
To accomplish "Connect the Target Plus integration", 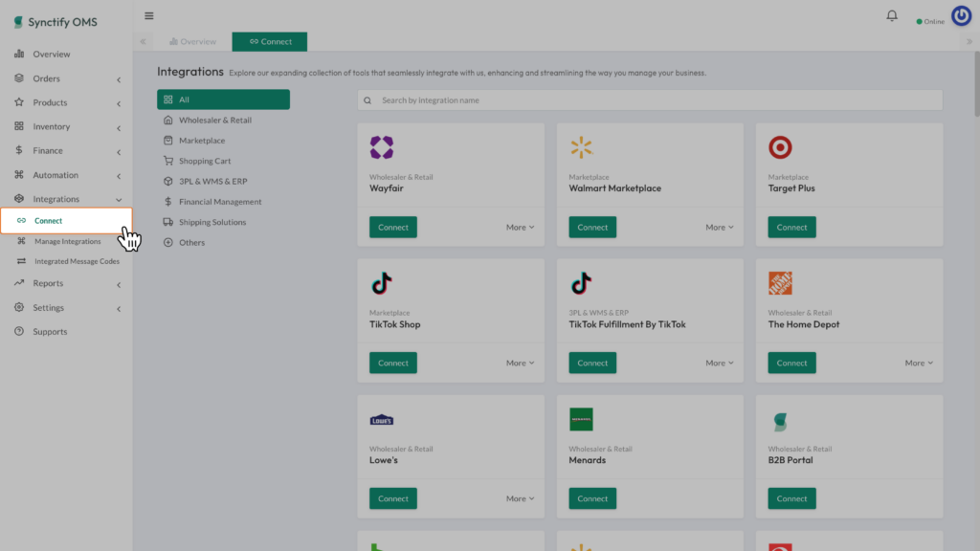I will pyautogui.click(x=791, y=227).
